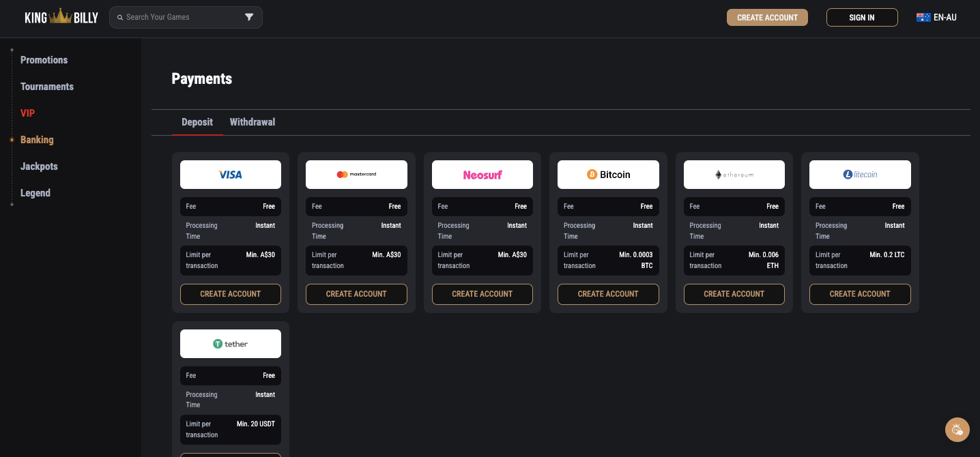Click the King Billy crown logo

[61, 17]
